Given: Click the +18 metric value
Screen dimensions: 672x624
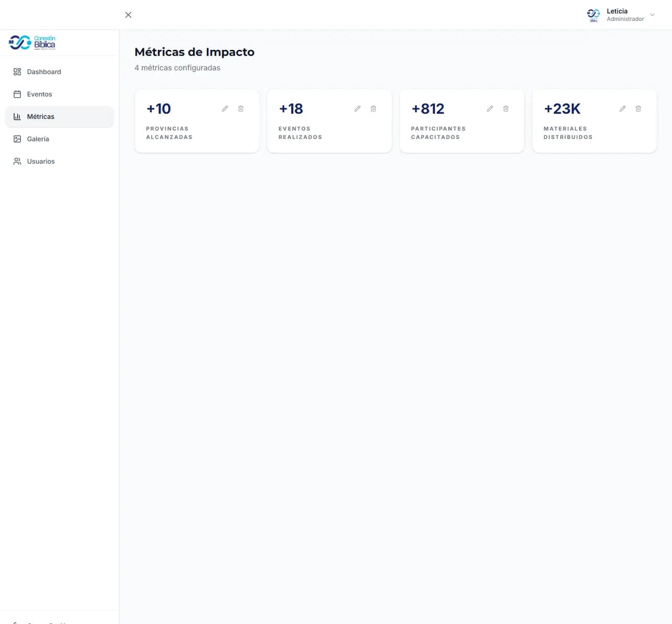Looking at the screenshot, I should coord(291,109).
